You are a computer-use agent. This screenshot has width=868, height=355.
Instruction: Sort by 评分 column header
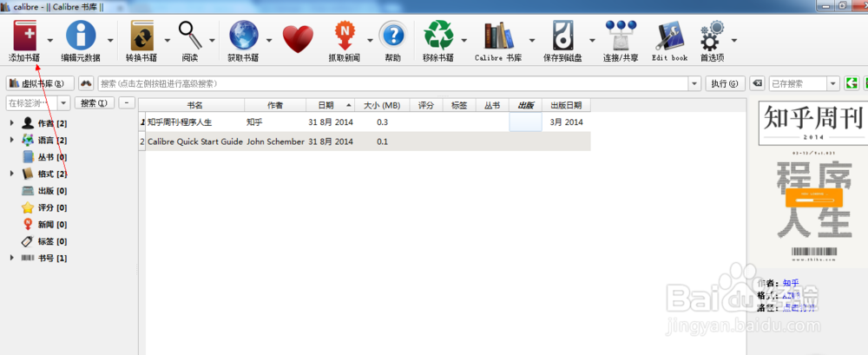click(x=425, y=105)
